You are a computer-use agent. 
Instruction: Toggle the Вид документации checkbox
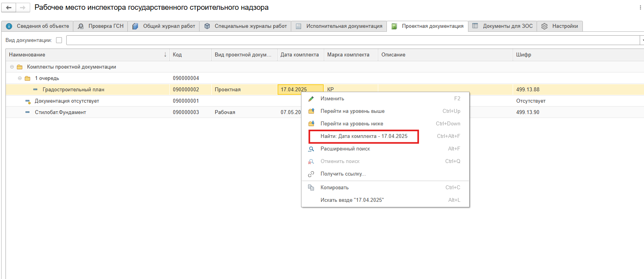pyautogui.click(x=59, y=40)
